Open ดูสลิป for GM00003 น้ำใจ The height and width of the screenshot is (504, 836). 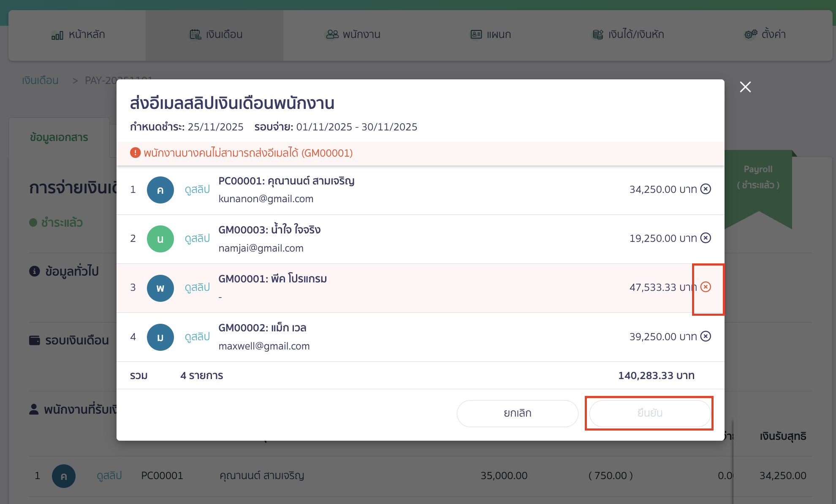tap(197, 238)
